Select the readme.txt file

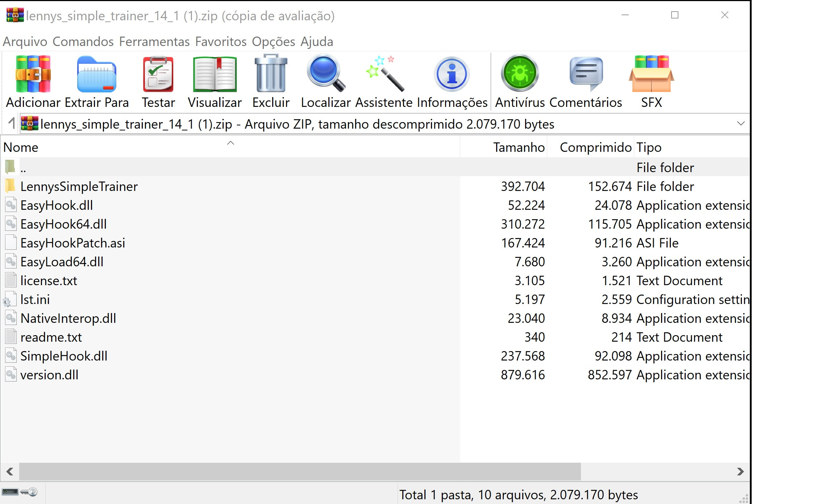(51, 337)
